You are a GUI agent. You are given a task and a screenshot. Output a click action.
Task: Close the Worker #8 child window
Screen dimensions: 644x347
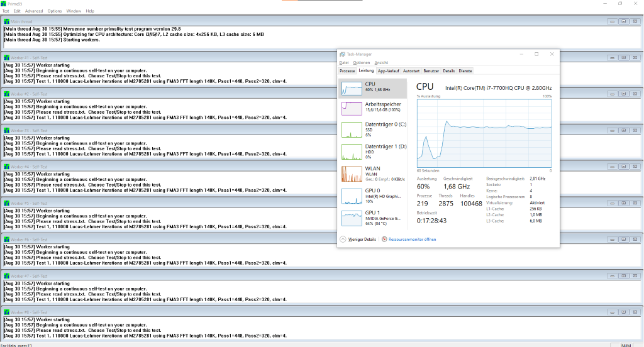[x=635, y=312]
